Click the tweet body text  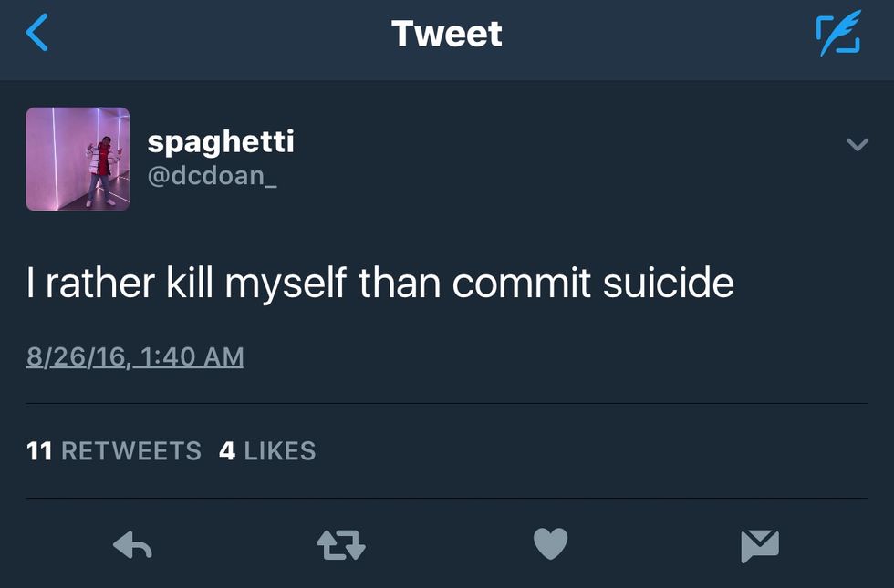[379, 284]
